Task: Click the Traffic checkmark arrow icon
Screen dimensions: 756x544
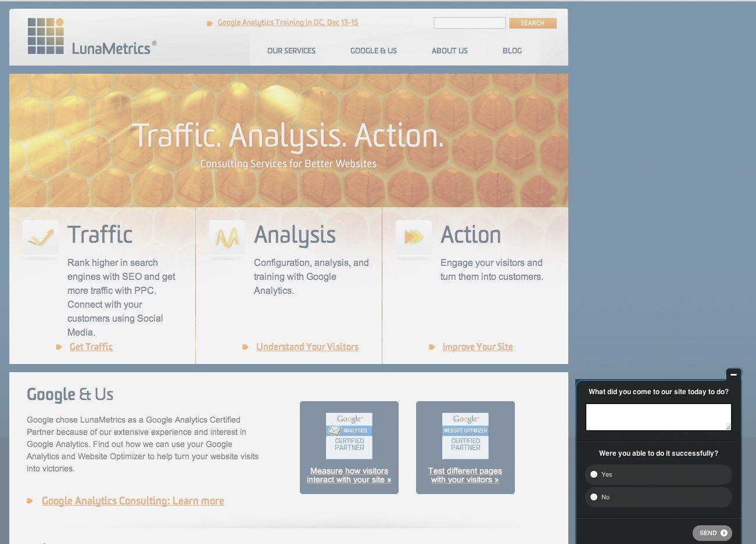Action: pyautogui.click(x=41, y=237)
